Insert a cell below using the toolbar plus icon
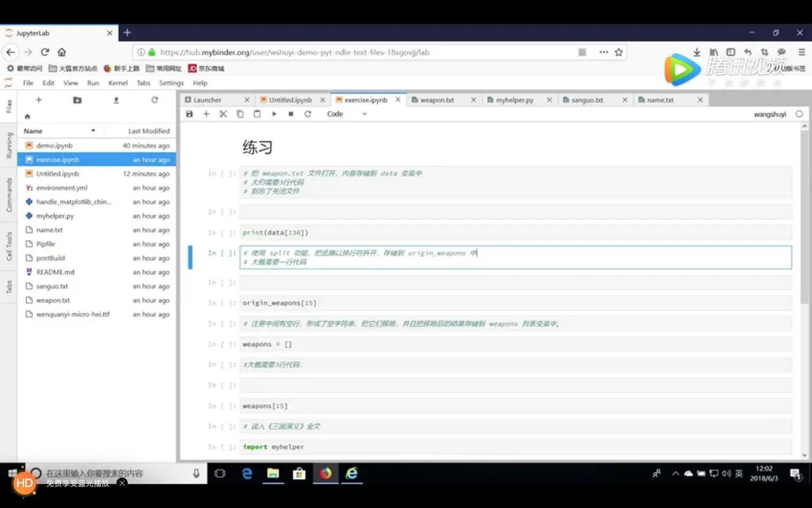The width and height of the screenshot is (812, 508). coord(206,114)
